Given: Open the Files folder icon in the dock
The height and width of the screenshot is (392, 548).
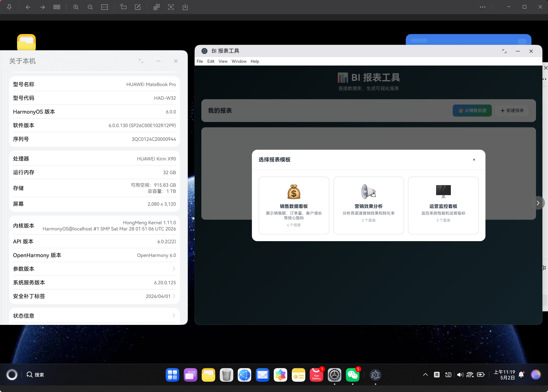Looking at the screenshot, I should (209, 375).
